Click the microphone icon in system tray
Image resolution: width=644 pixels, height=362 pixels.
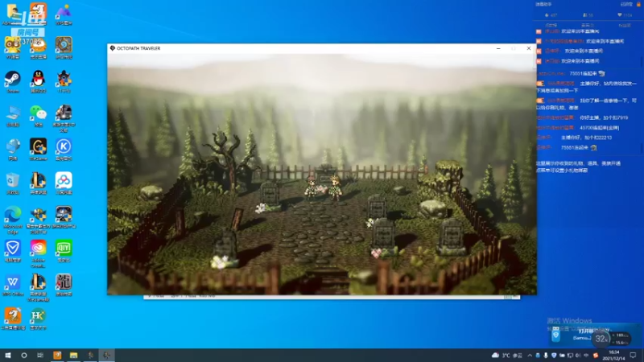pyautogui.click(x=546, y=356)
